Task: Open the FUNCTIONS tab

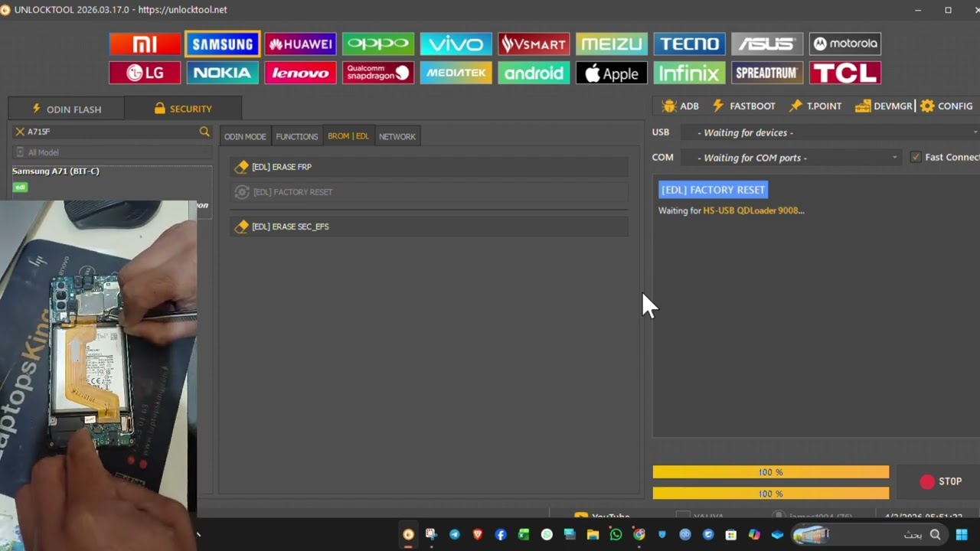Action: (x=297, y=136)
